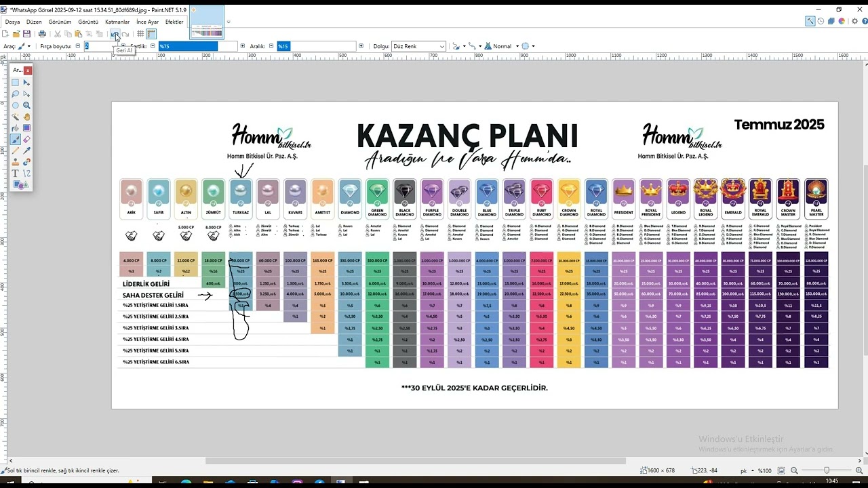Open the Dosya menu
Viewport: 868px width, 488px height.
click(x=12, y=22)
